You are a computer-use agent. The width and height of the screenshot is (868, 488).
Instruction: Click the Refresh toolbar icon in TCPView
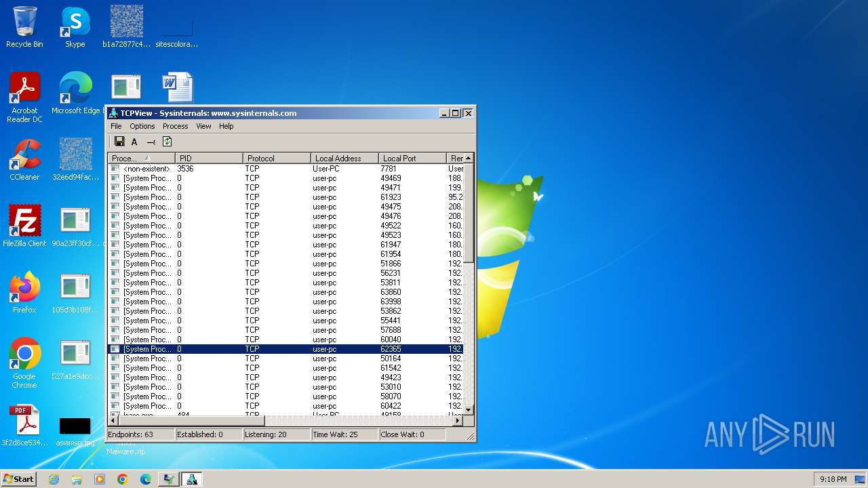tap(167, 142)
